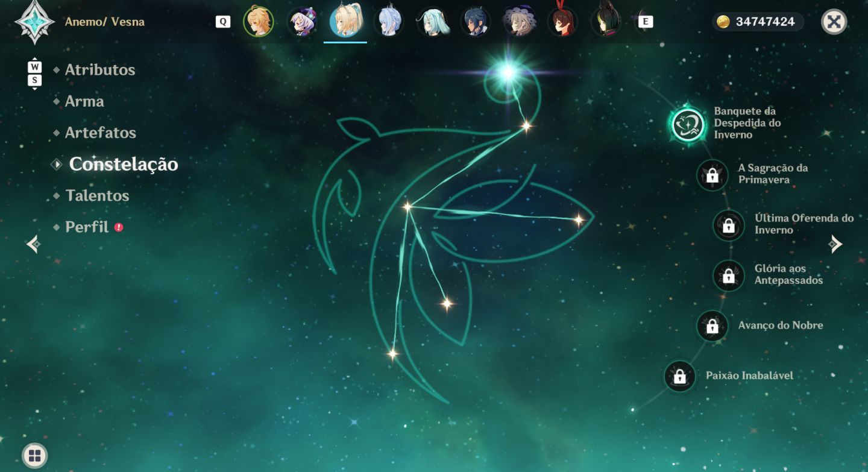The image size is (868, 472).
Task: Open the Artefatos tab
Action: click(x=101, y=133)
